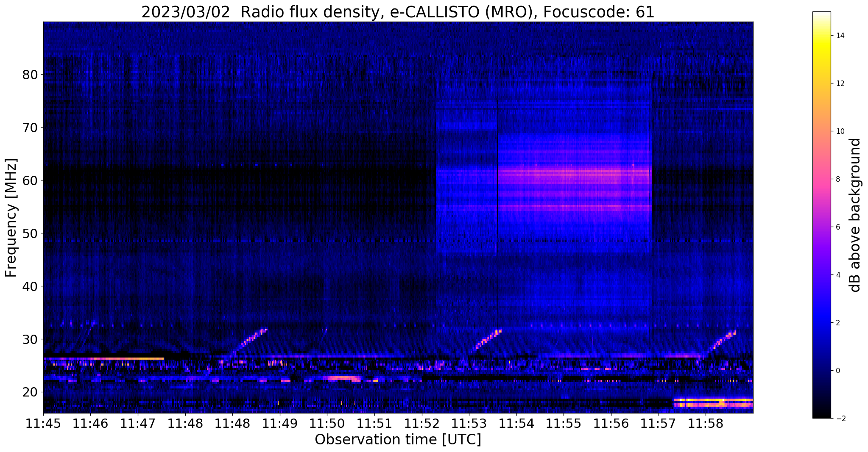Click the 11:51 time tick label

pos(374,424)
